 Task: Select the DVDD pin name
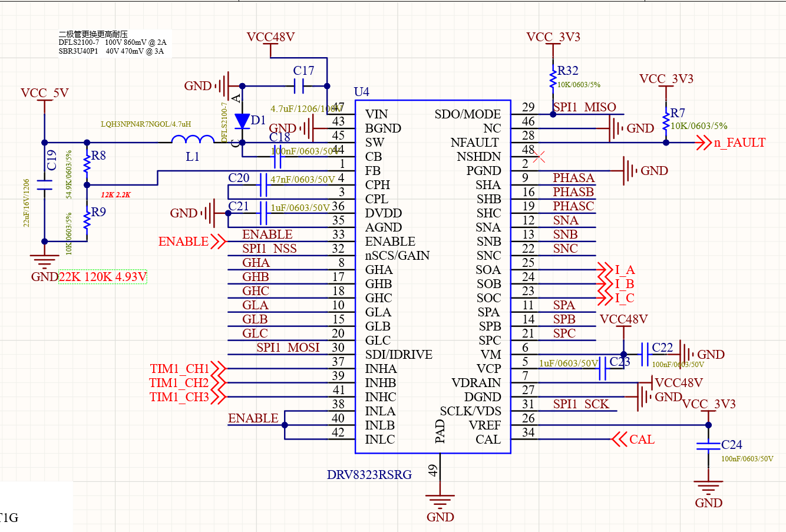[384, 213]
